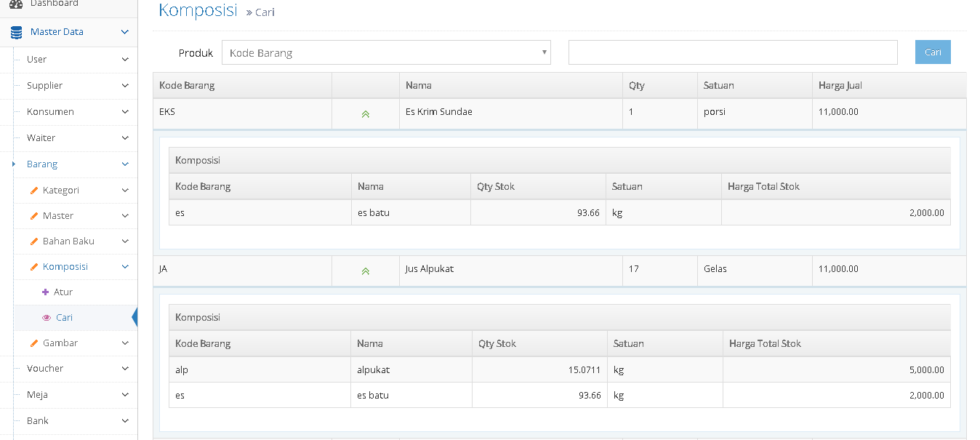The height and width of the screenshot is (440, 980).
Task: Expand the Voucher sidebar chevron
Action: tap(125, 369)
